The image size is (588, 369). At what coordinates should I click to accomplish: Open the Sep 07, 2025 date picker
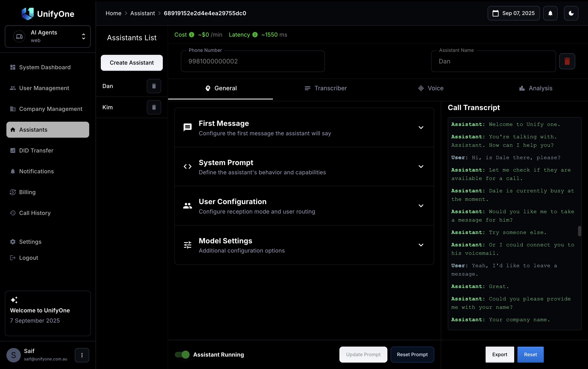coord(514,13)
